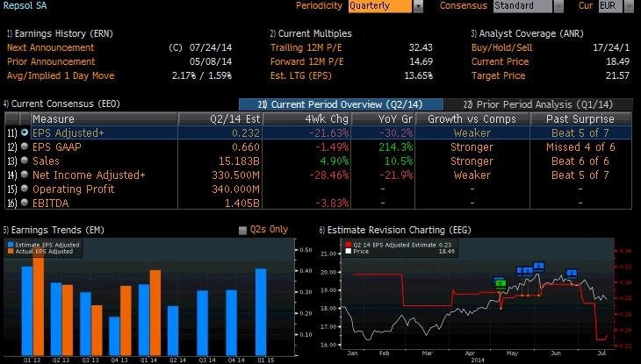The width and height of the screenshot is (641, 364).
Task: Click the Periodicity dropdown arrow
Action: click(x=418, y=6)
